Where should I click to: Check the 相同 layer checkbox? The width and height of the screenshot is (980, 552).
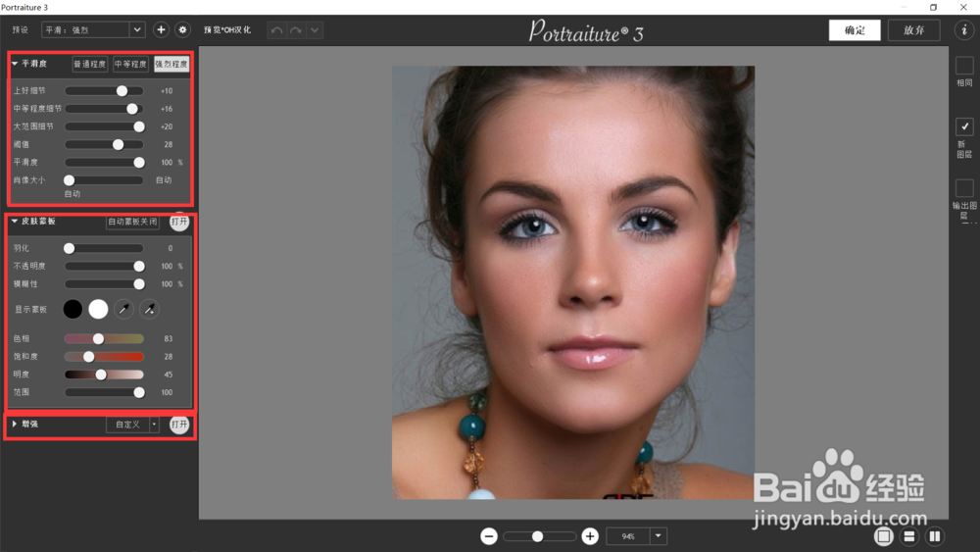964,65
